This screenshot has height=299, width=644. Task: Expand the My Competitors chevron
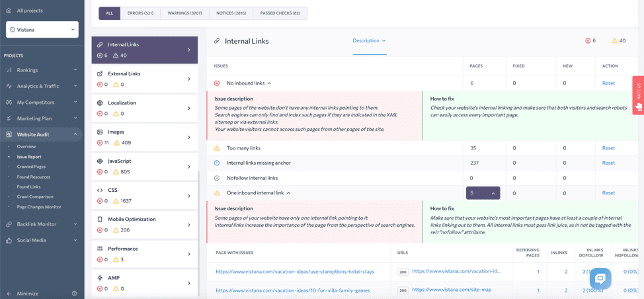pyautogui.click(x=75, y=103)
